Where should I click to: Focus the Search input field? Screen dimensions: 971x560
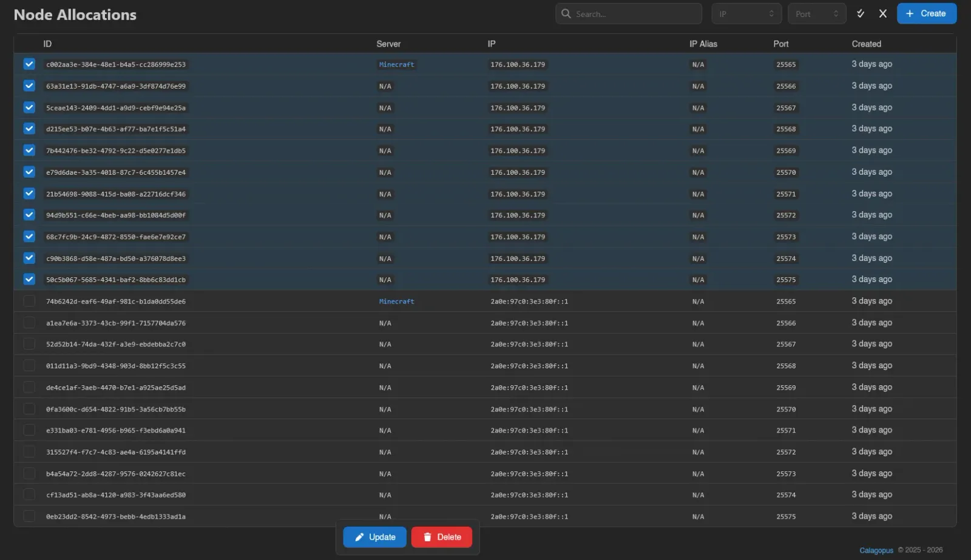tap(629, 13)
